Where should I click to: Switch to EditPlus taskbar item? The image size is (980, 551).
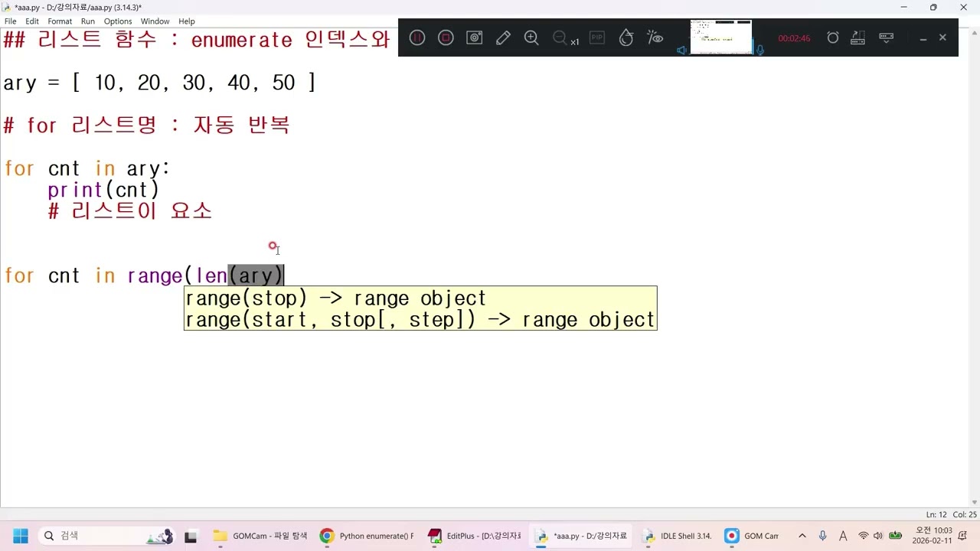pyautogui.click(x=475, y=536)
